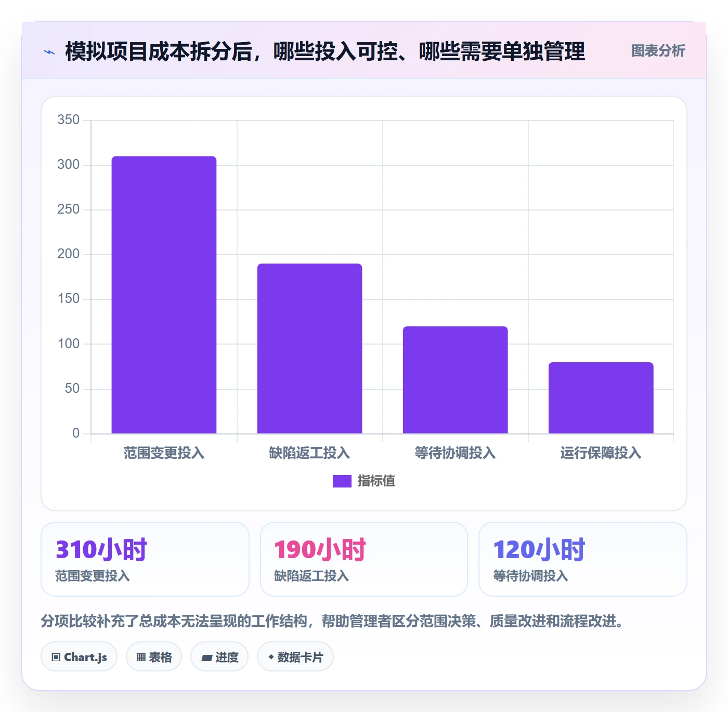Click the 缺陷返工投入 x-axis label
The image size is (728, 712).
tap(309, 453)
